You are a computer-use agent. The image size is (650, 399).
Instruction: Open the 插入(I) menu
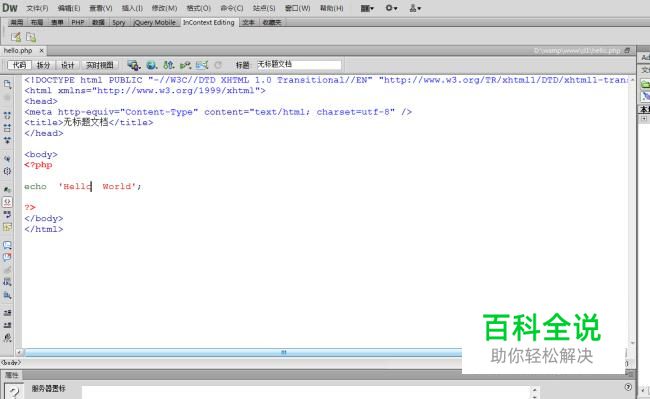point(132,8)
